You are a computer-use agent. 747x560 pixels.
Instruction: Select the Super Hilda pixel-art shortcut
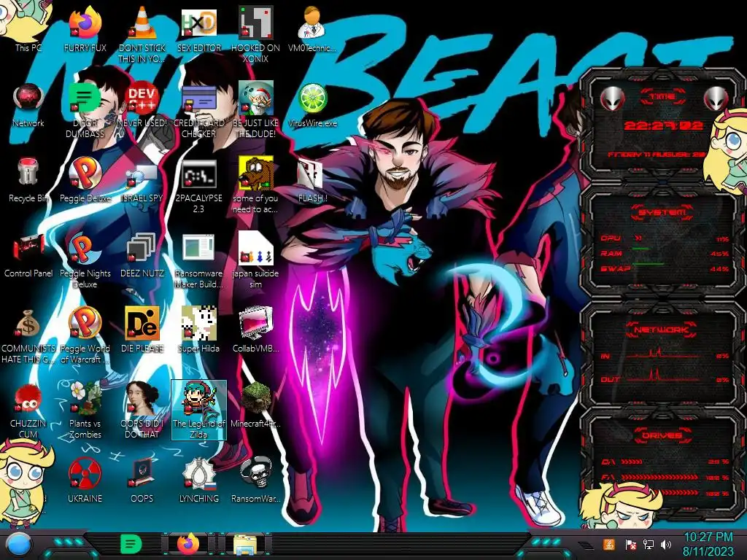tap(198, 330)
